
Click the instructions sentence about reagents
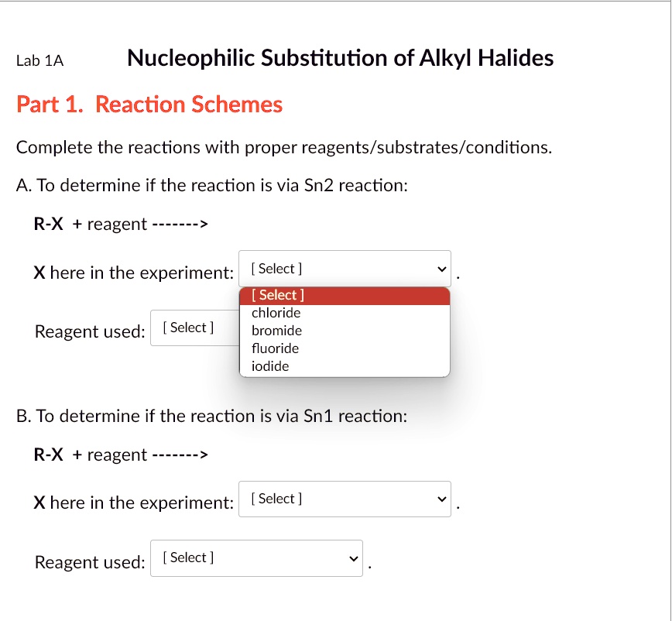pos(283,147)
